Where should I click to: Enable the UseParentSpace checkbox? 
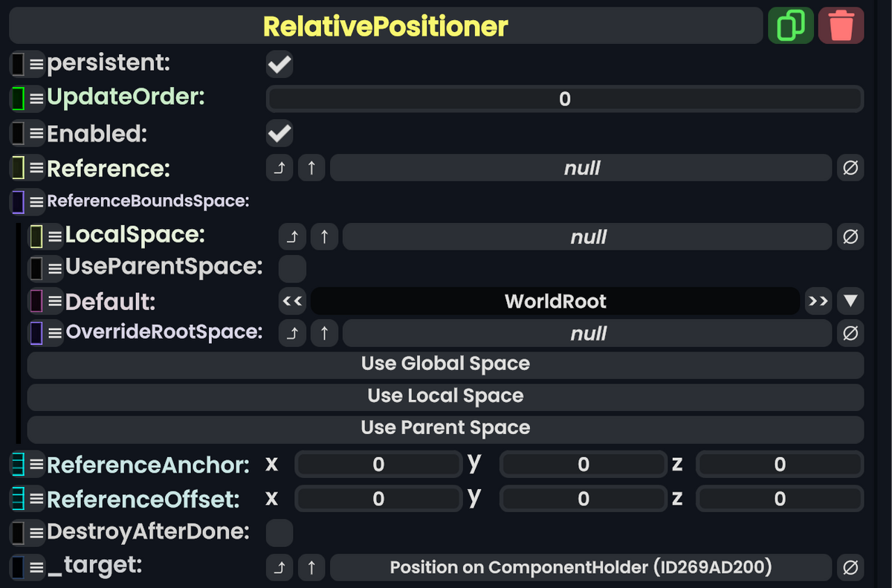click(292, 268)
